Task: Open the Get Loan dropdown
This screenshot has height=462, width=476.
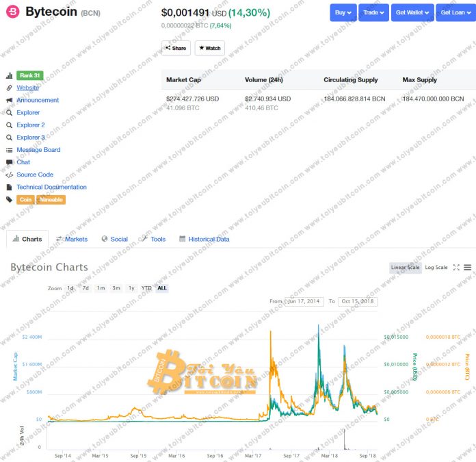Action: tap(456, 12)
